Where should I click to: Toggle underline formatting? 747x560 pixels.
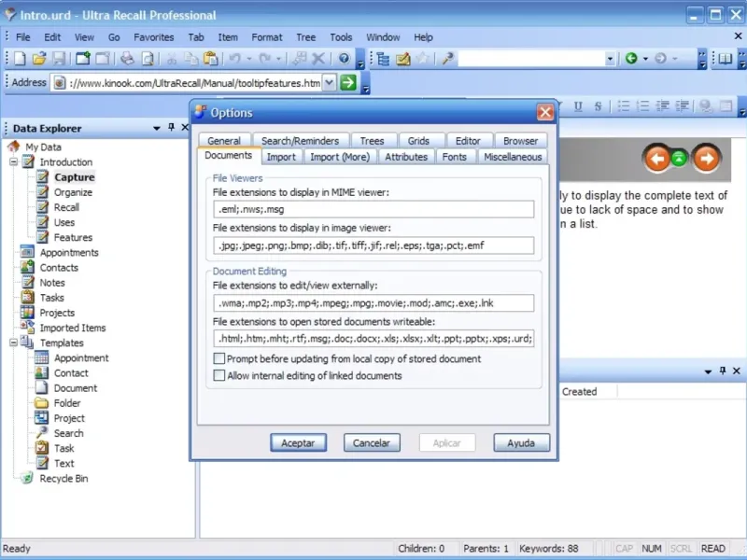coord(578,106)
